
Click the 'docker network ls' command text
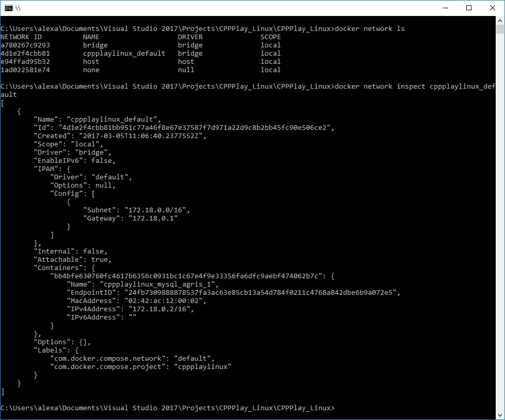tap(369, 29)
